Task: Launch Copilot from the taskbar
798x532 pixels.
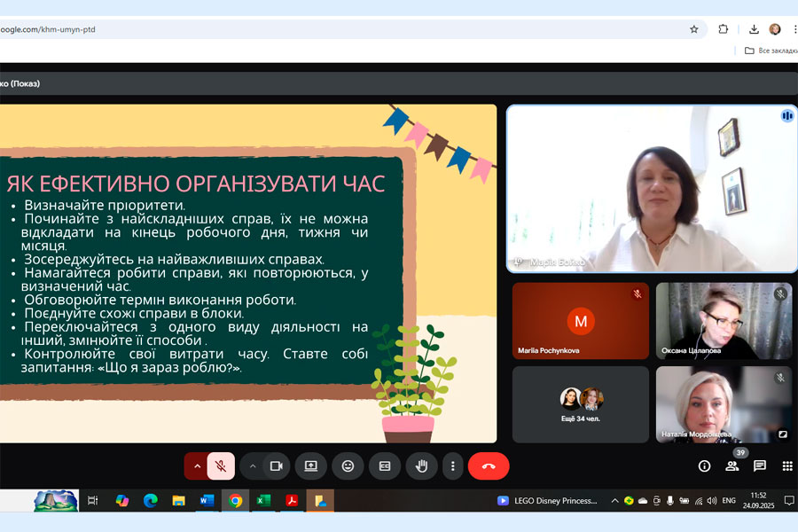Action: coord(122,500)
